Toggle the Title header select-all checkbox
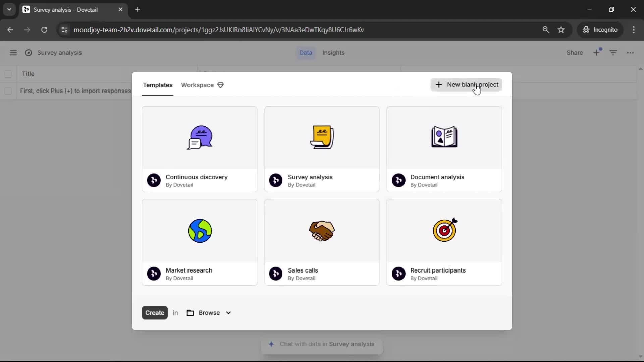Screen dimensions: 644x362 (x=8, y=74)
